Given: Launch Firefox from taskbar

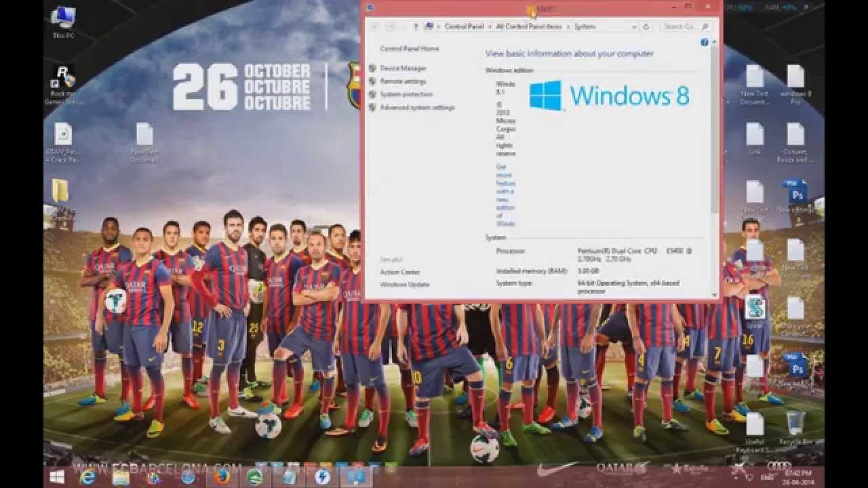Looking at the screenshot, I should coord(222,476).
